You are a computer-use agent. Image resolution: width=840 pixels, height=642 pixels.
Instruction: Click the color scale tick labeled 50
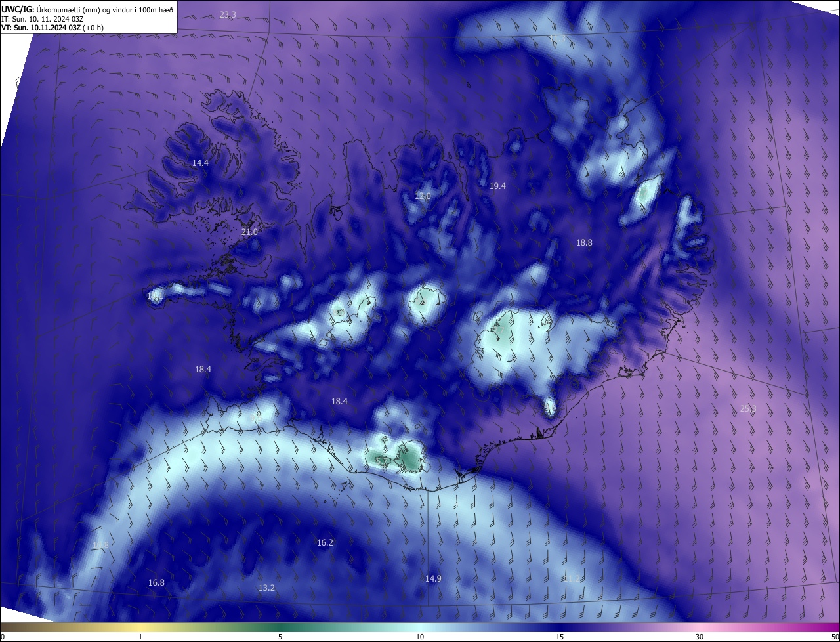(x=835, y=637)
